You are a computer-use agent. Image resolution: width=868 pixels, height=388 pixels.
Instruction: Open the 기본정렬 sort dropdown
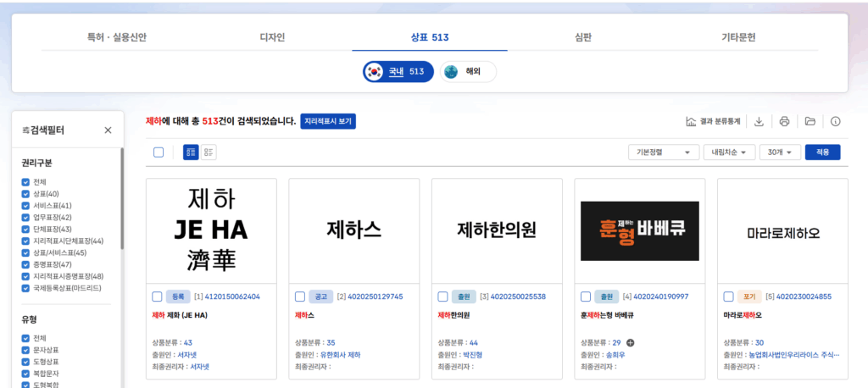[662, 152]
